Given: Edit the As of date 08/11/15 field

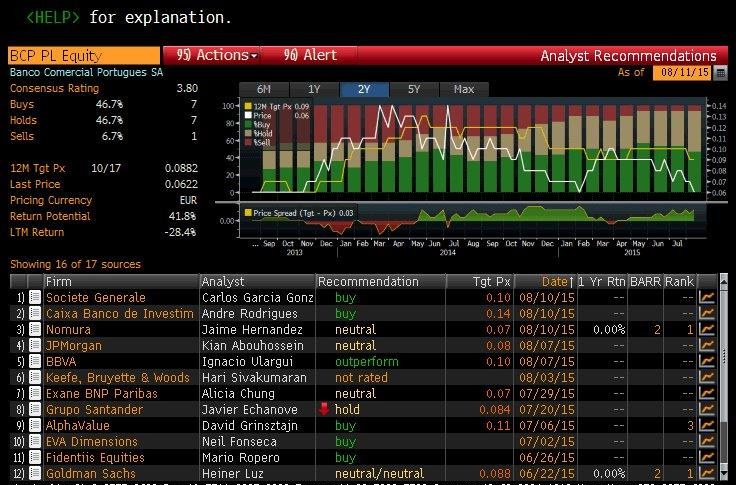Looking at the screenshot, I should click(x=682, y=72).
